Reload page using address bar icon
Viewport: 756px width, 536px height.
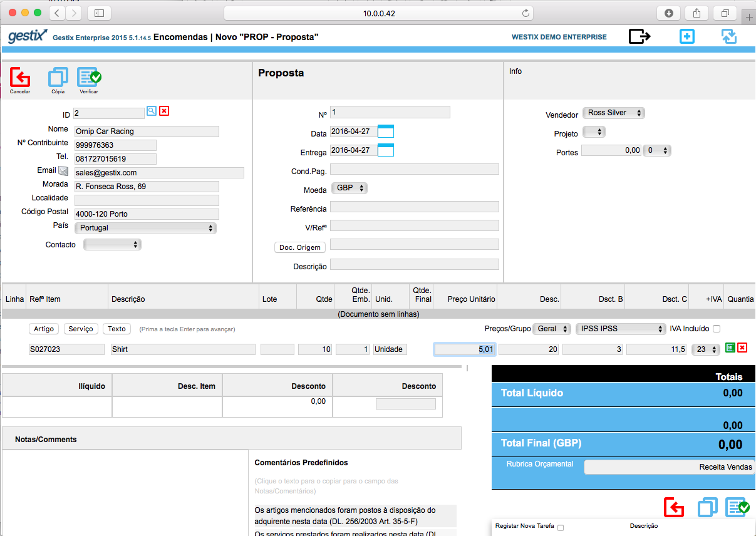(x=526, y=13)
